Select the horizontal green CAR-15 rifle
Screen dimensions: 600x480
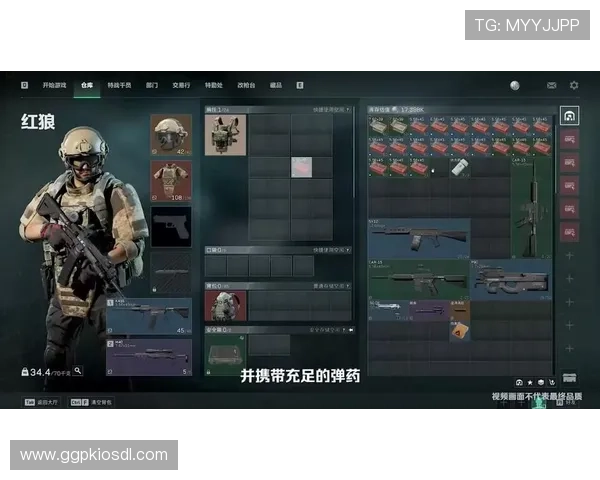(x=419, y=280)
